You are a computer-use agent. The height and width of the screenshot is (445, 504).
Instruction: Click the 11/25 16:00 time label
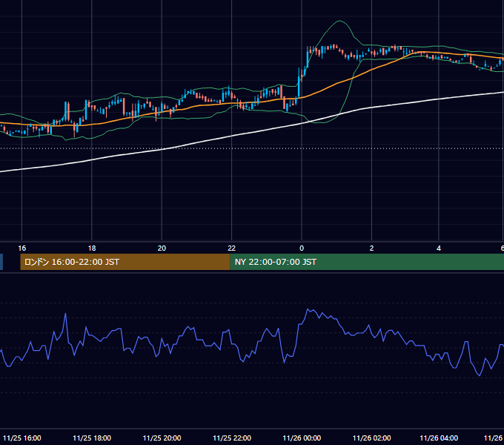click(x=21, y=438)
